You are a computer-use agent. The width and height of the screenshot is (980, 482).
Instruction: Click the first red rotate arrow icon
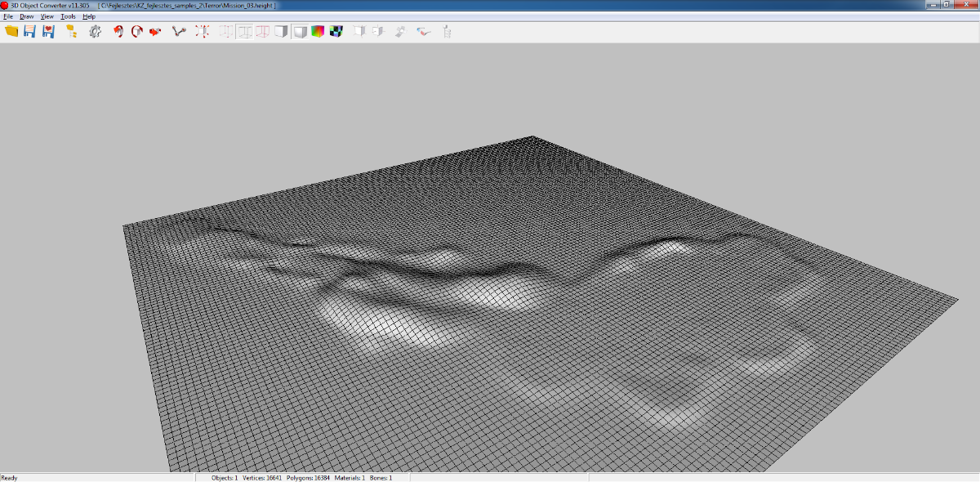(x=118, y=31)
